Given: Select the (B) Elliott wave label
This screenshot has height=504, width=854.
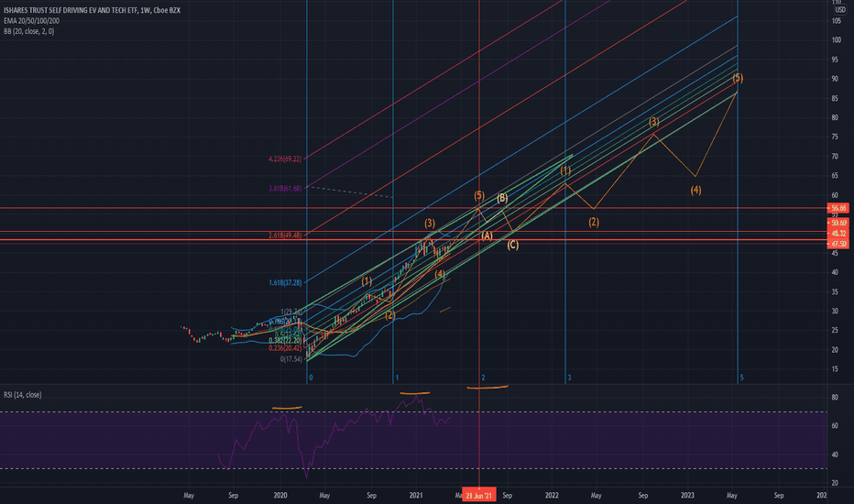Looking at the screenshot, I should 502,198.
